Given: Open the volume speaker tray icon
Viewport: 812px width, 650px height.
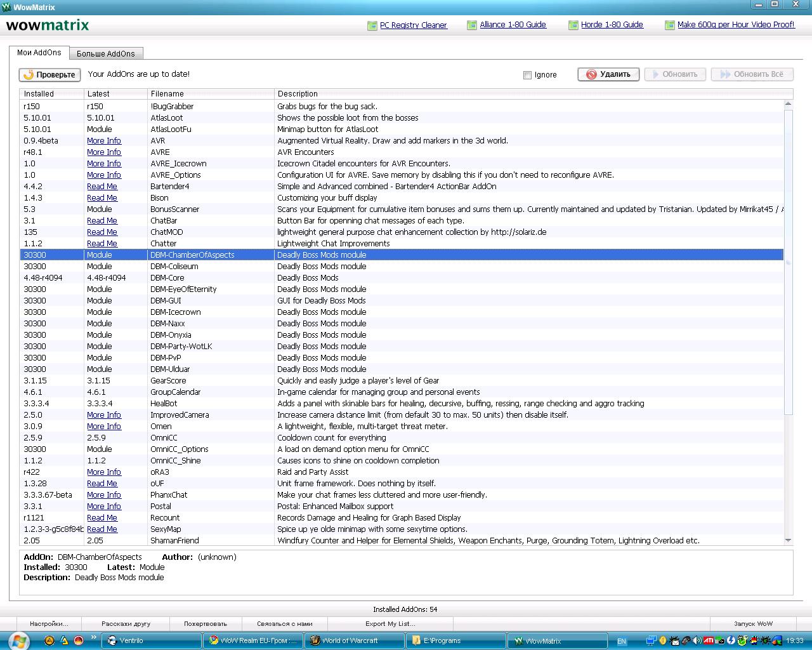Looking at the screenshot, I should click(x=697, y=640).
